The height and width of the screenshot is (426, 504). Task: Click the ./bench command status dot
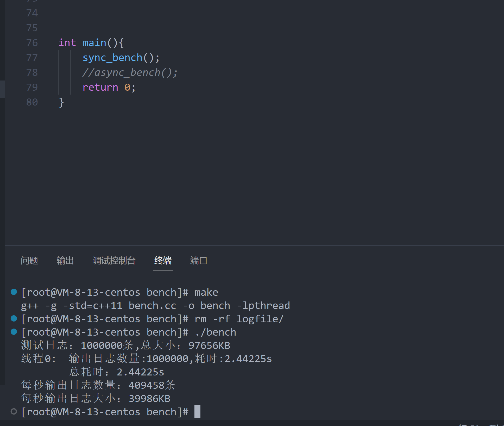click(x=14, y=332)
